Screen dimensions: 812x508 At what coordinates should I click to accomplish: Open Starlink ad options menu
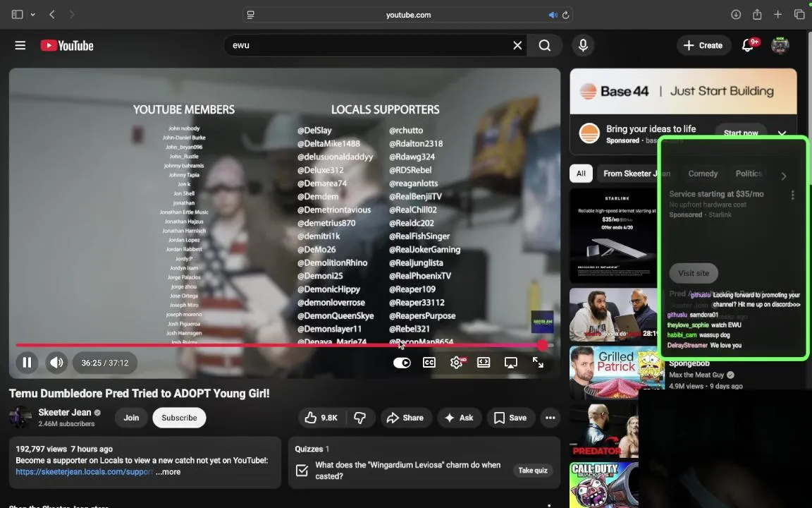click(x=792, y=195)
